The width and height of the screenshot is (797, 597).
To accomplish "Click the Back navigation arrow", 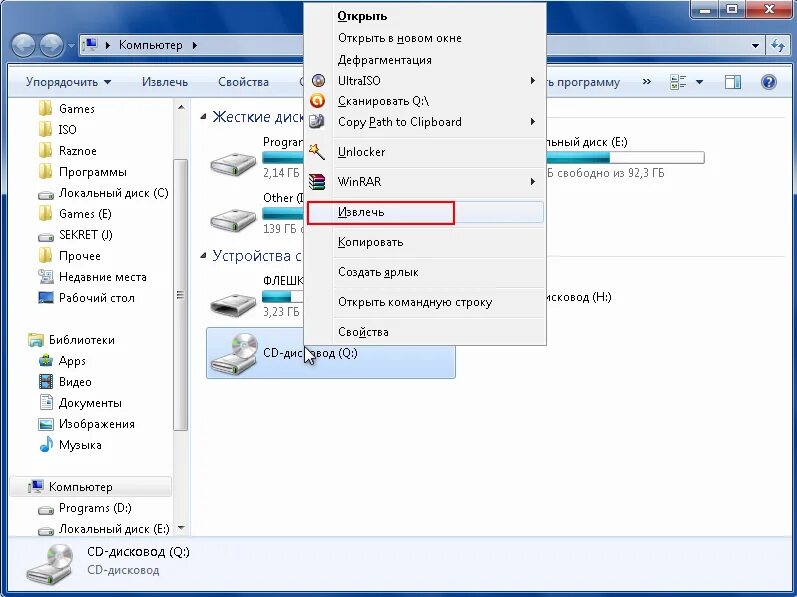I will [x=23, y=45].
